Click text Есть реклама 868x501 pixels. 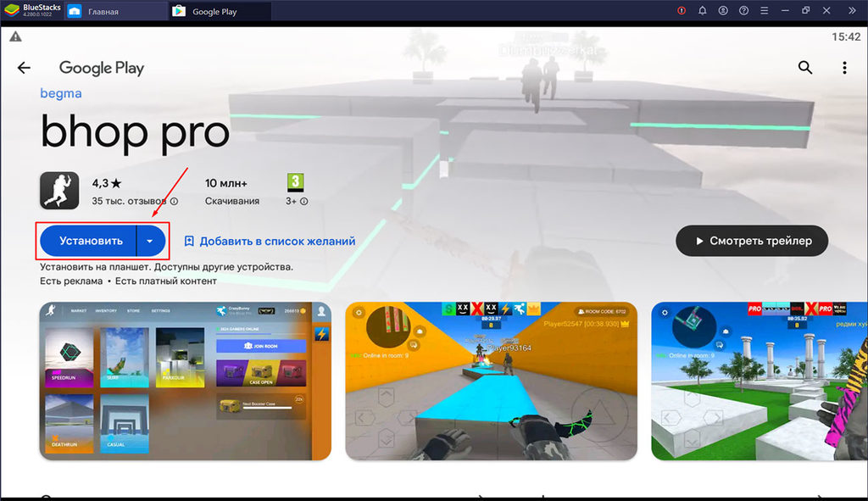[x=71, y=281]
